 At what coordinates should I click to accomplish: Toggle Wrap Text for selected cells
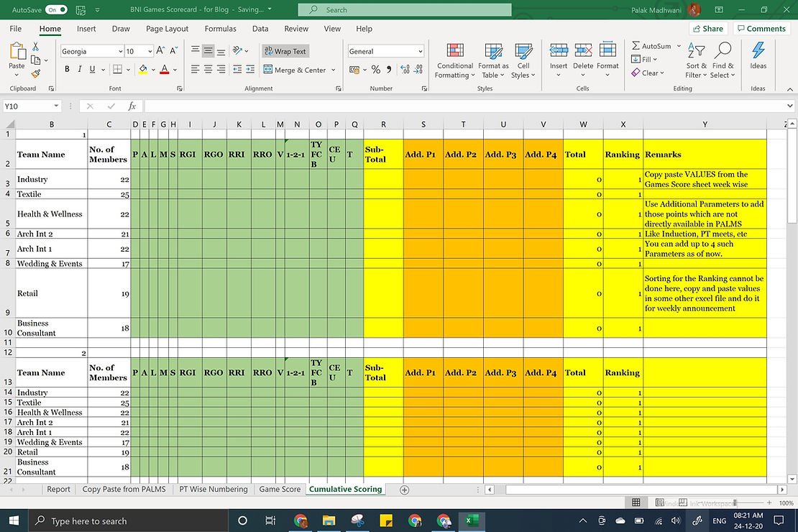tap(285, 52)
